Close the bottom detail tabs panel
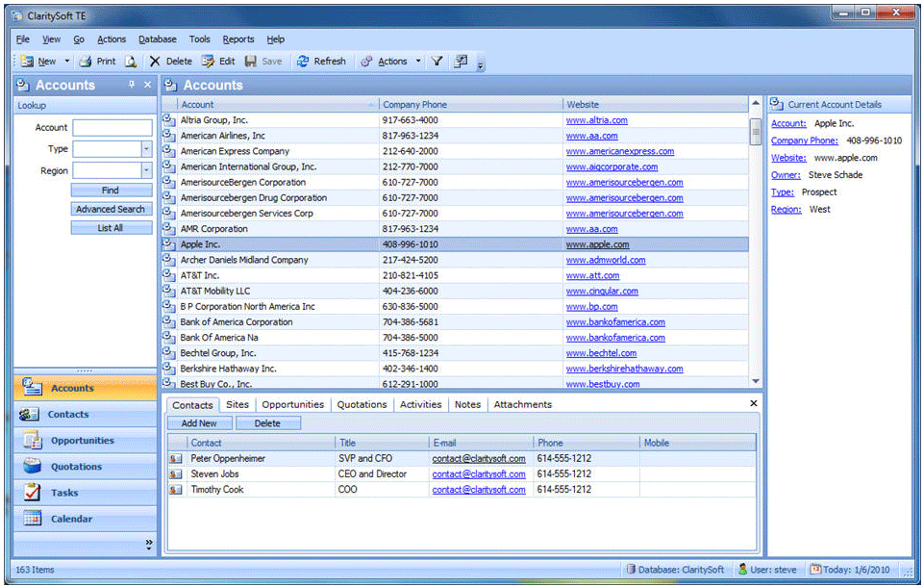The width and height of the screenshot is (924, 587). [754, 404]
